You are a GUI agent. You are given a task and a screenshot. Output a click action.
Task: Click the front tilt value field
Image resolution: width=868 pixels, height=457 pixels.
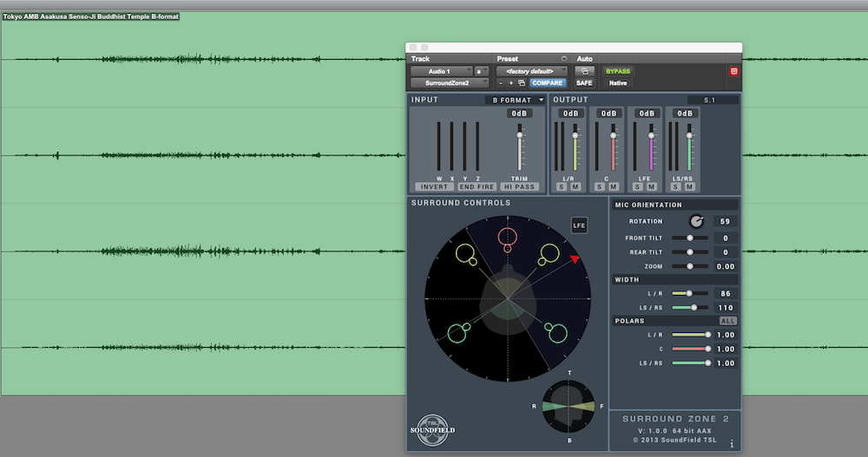725,238
